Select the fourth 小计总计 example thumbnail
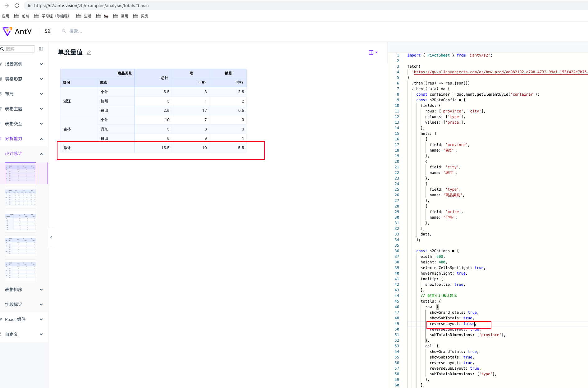 click(x=21, y=246)
